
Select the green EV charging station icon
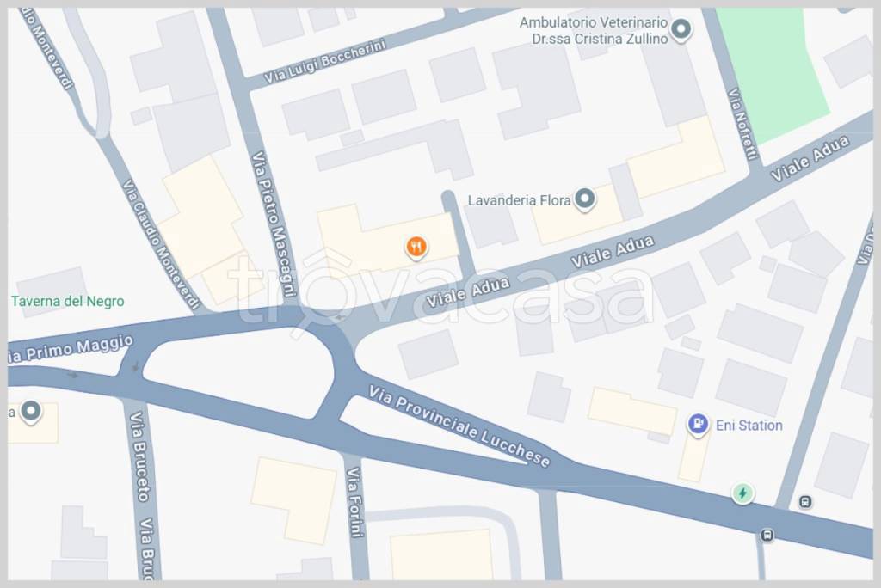click(x=742, y=493)
